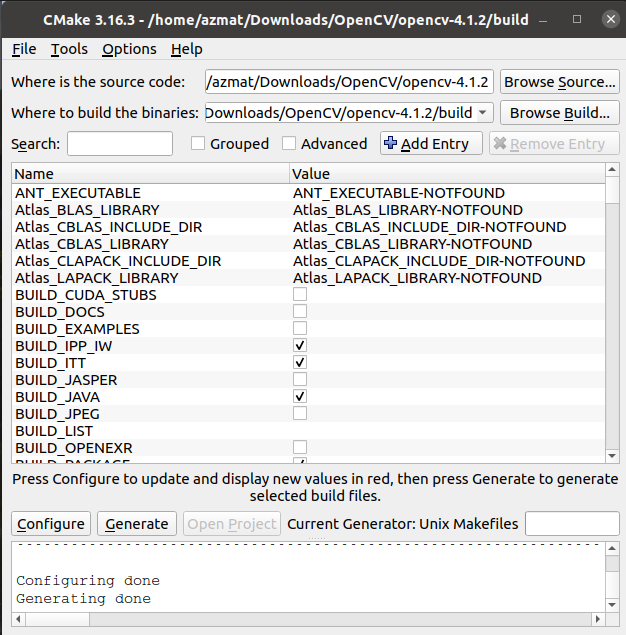
Task: Select the BUILD_EXAMPLES entry name
Action: coord(77,329)
